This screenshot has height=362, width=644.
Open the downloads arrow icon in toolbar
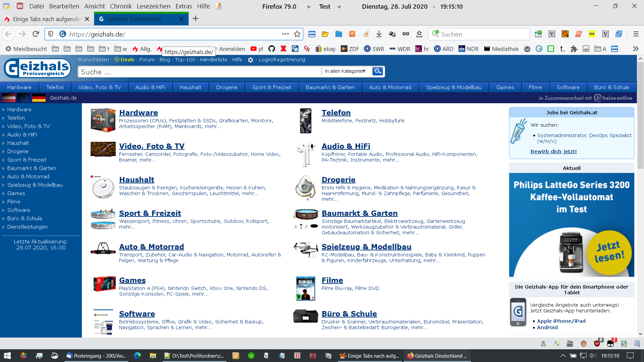pyautogui.click(x=379, y=34)
